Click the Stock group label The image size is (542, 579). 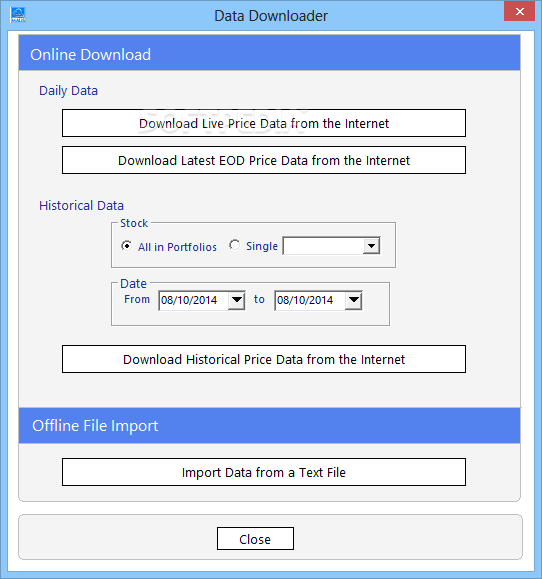point(134,223)
